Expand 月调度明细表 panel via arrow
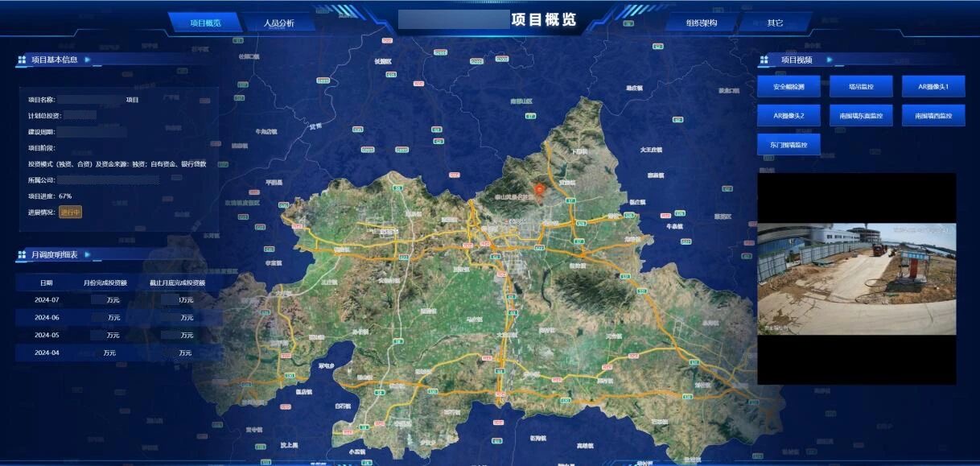This screenshot has width=980, height=466. tap(87, 255)
